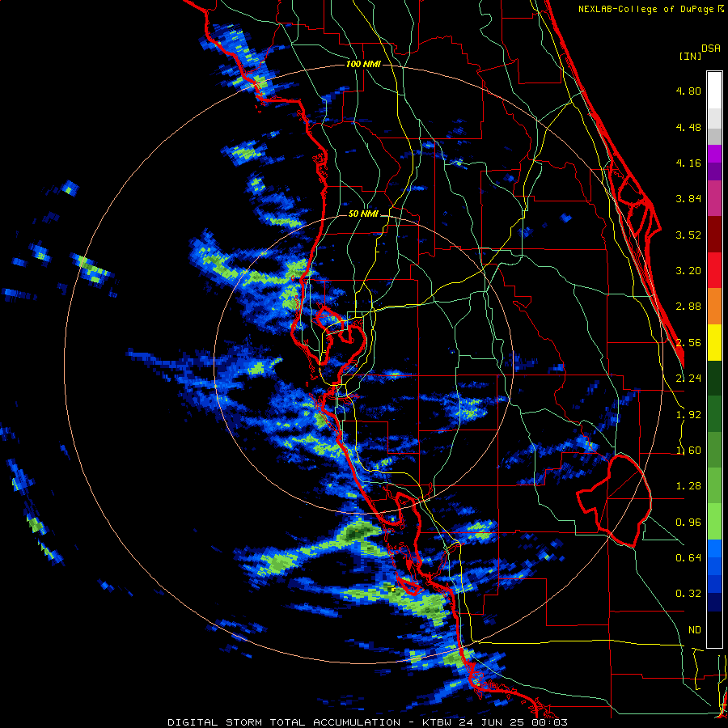728x728 pixels.
Task: Click the ND legend label
Action: 695,630
